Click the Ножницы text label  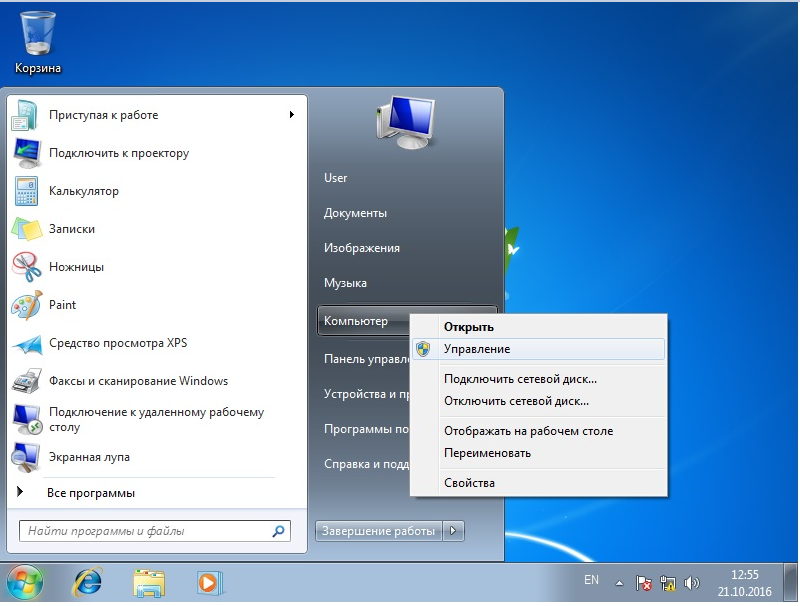(x=76, y=267)
